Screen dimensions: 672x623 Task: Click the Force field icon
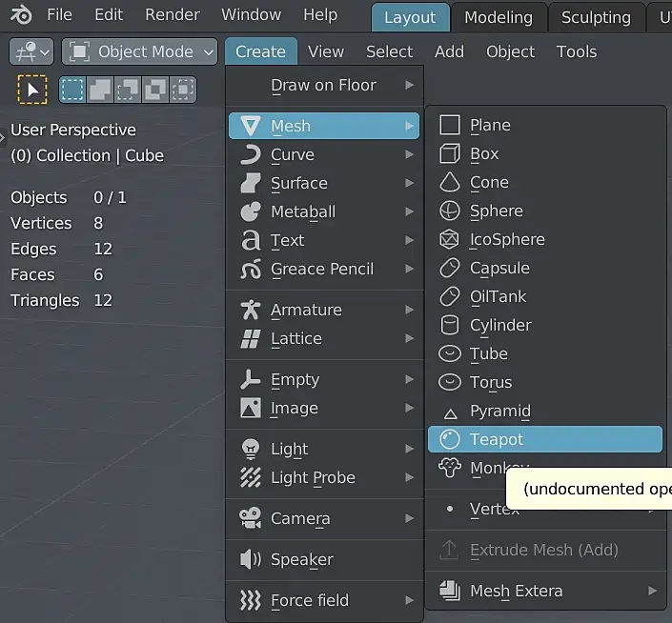coord(251,600)
